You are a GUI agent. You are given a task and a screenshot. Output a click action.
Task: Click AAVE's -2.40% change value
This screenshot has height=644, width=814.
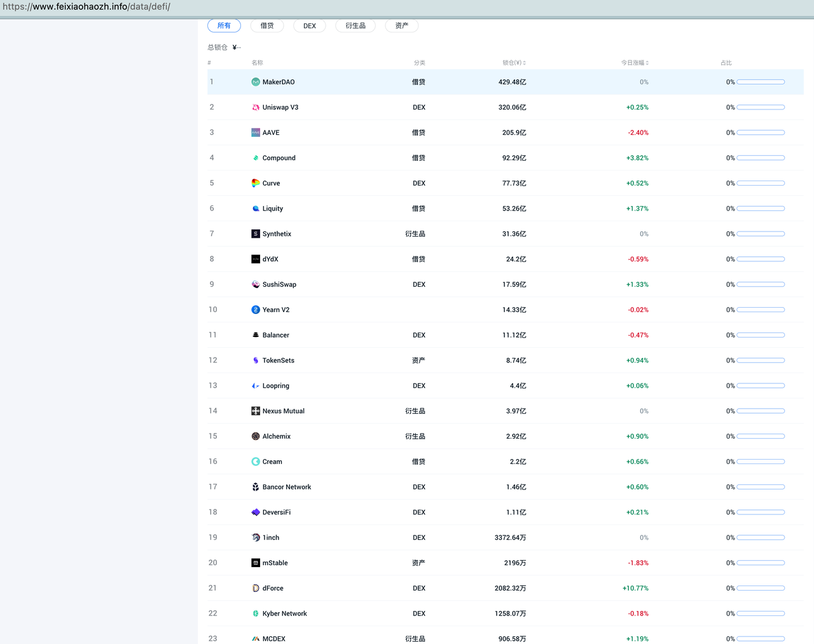pyautogui.click(x=638, y=133)
